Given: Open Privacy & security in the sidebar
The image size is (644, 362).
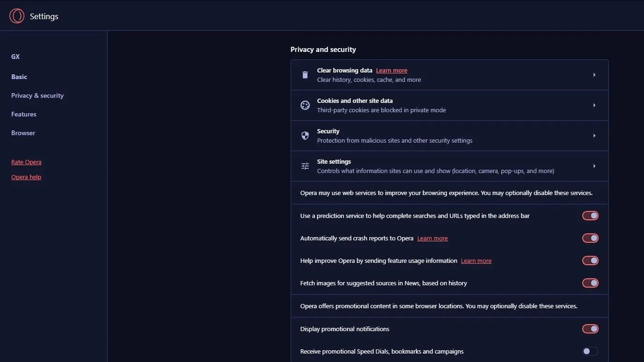Looking at the screenshot, I should (x=37, y=95).
